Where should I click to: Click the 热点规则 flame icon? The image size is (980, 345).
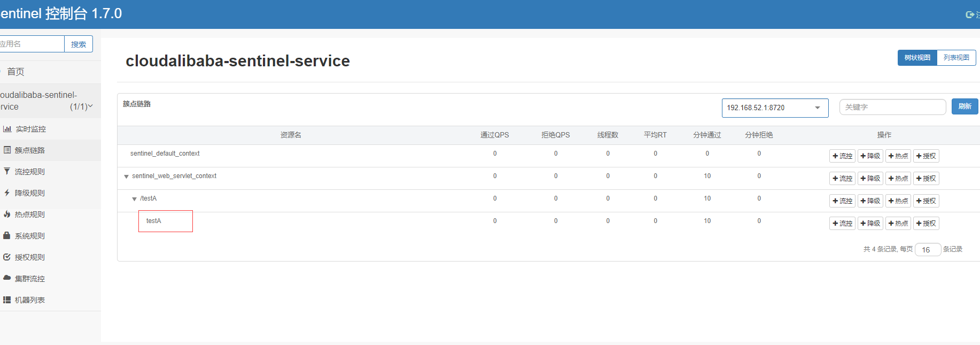(7, 214)
